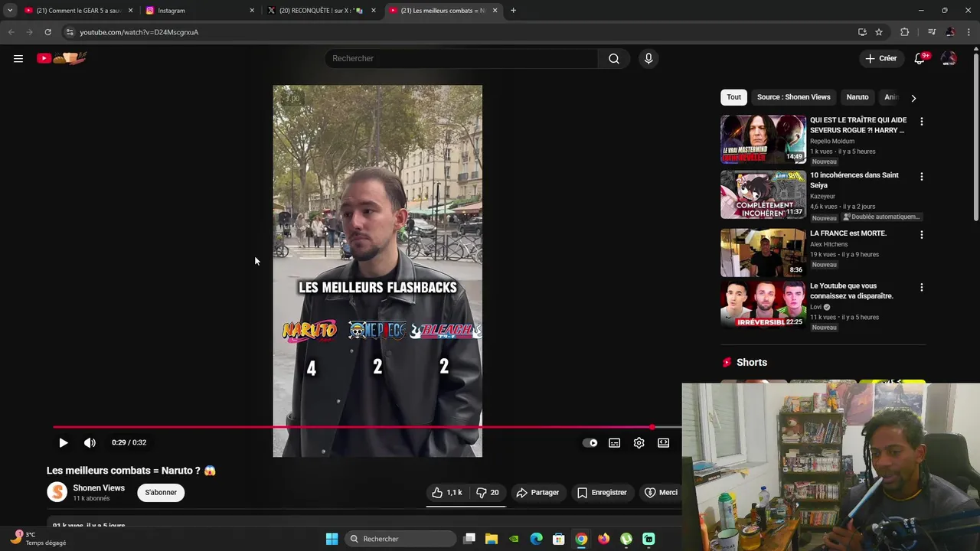980x551 pixels.
Task: Save the video with Enregistrer
Action: pos(602,492)
